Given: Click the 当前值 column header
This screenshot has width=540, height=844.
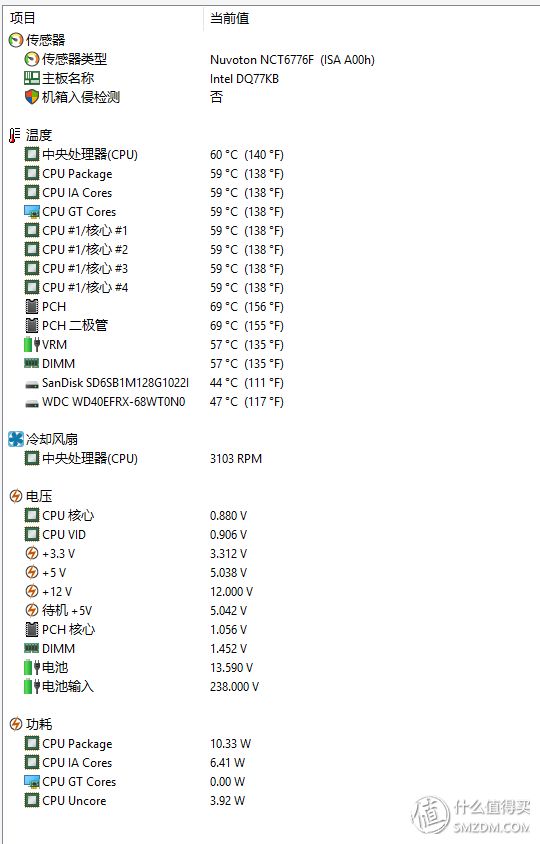Looking at the screenshot, I should coord(230,18).
